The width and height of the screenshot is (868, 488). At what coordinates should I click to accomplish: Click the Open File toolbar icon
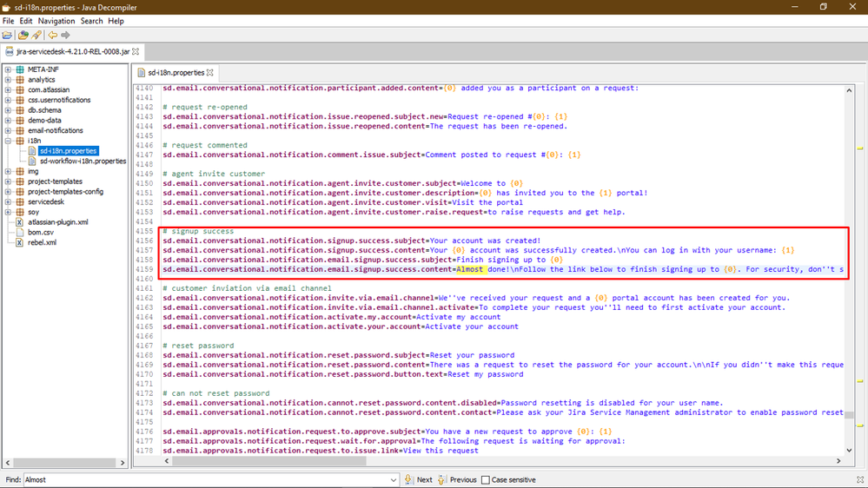click(8, 36)
